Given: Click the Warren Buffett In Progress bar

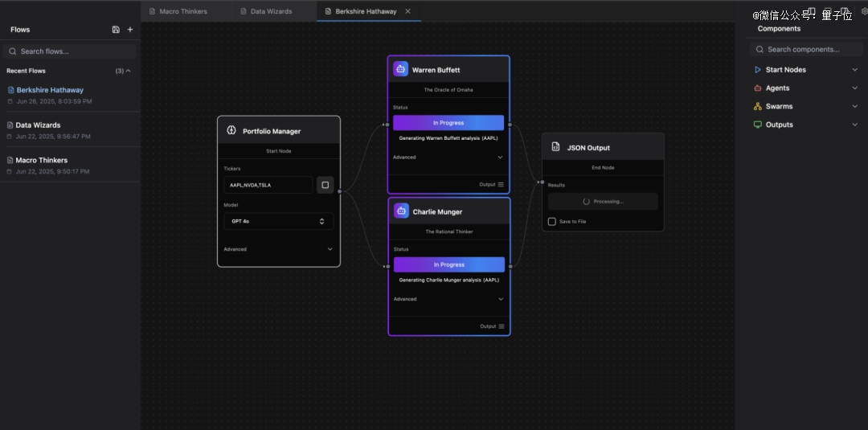Looking at the screenshot, I should (x=448, y=123).
